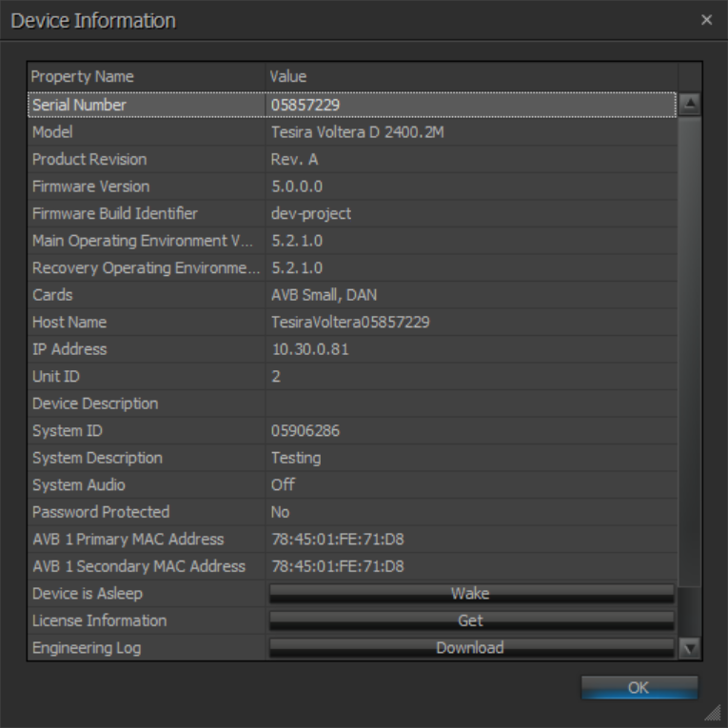
Task: Select the IP Address row label
Action: [69, 349]
